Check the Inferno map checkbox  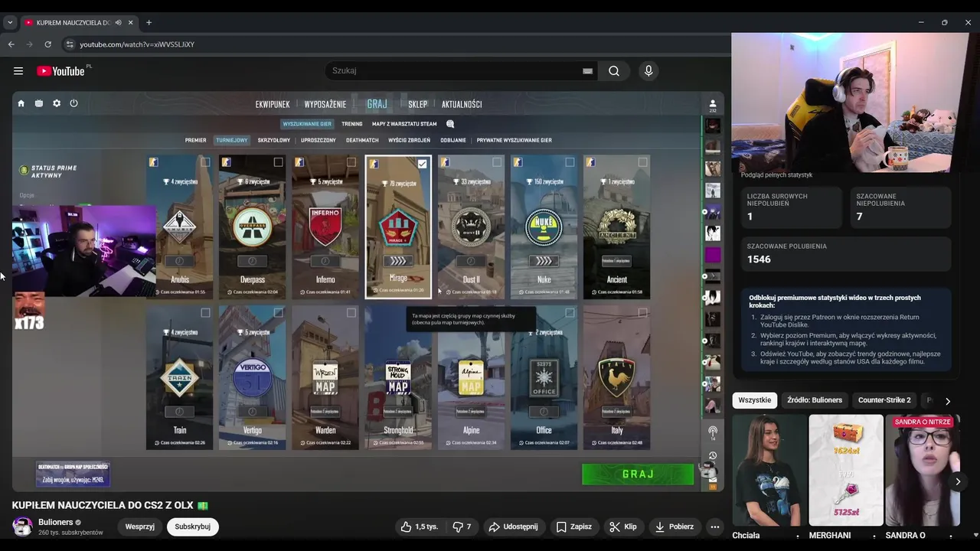[351, 162]
